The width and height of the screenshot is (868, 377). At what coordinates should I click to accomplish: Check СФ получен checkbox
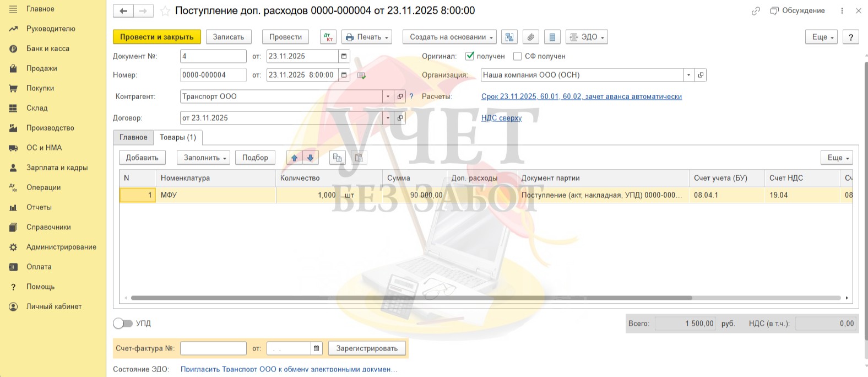(x=517, y=56)
